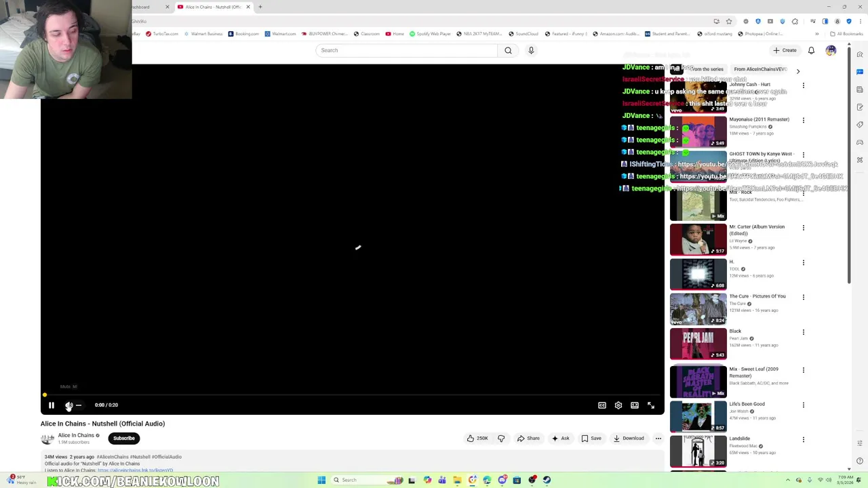
Task: Open the TurboTax.com bookmark
Action: tap(162, 34)
